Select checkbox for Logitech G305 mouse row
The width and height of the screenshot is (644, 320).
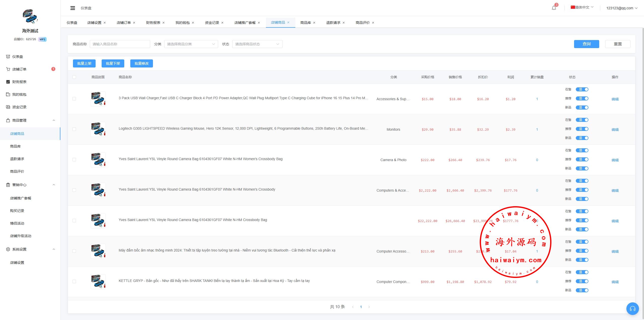74,129
